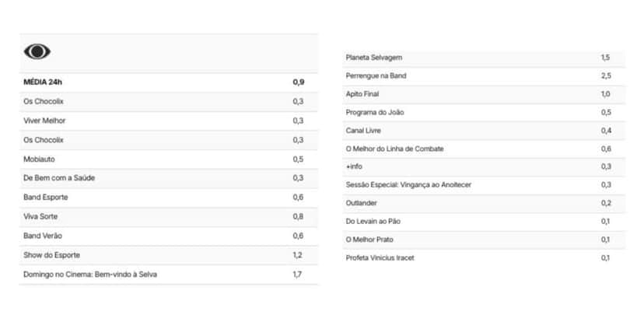Click De Bem com a Saúde row

169,178
